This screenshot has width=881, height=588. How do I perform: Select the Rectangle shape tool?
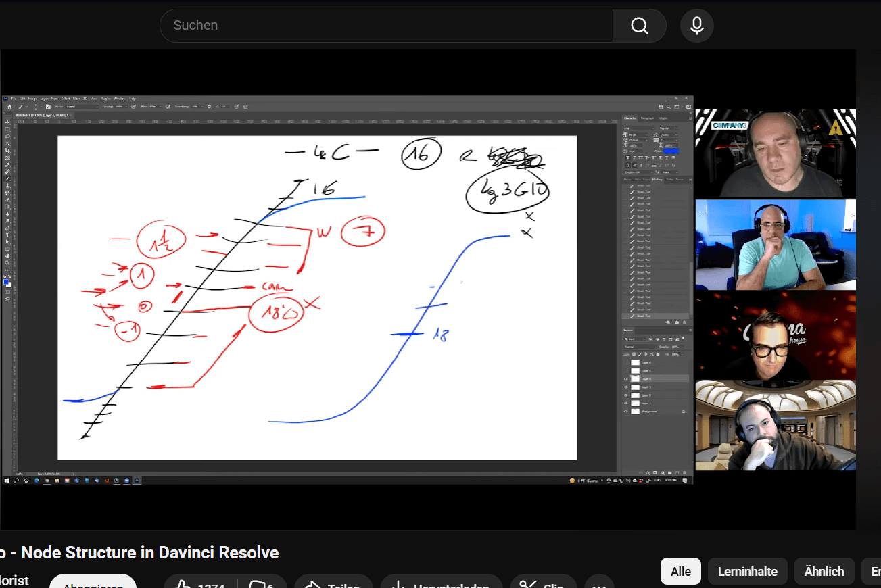coord(7,249)
